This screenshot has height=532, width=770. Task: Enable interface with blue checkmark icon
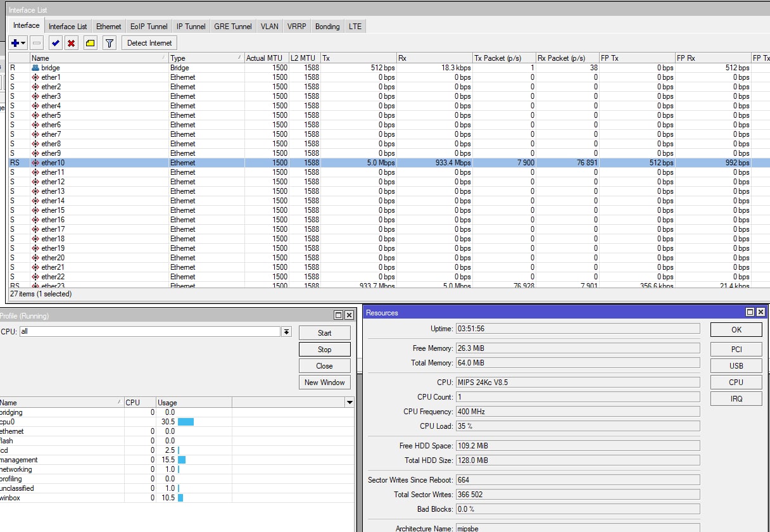pos(55,43)
